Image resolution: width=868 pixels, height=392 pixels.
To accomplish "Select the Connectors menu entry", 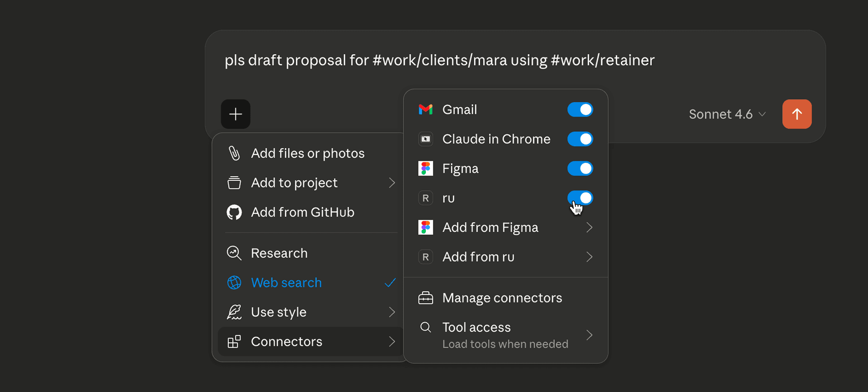I will [311, 341].
